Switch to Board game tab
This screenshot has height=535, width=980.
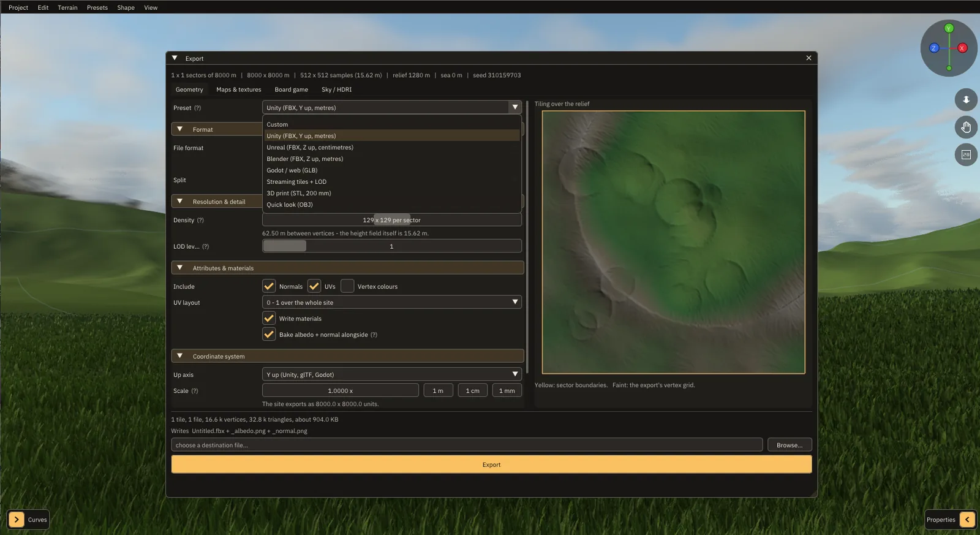point(291,89)
